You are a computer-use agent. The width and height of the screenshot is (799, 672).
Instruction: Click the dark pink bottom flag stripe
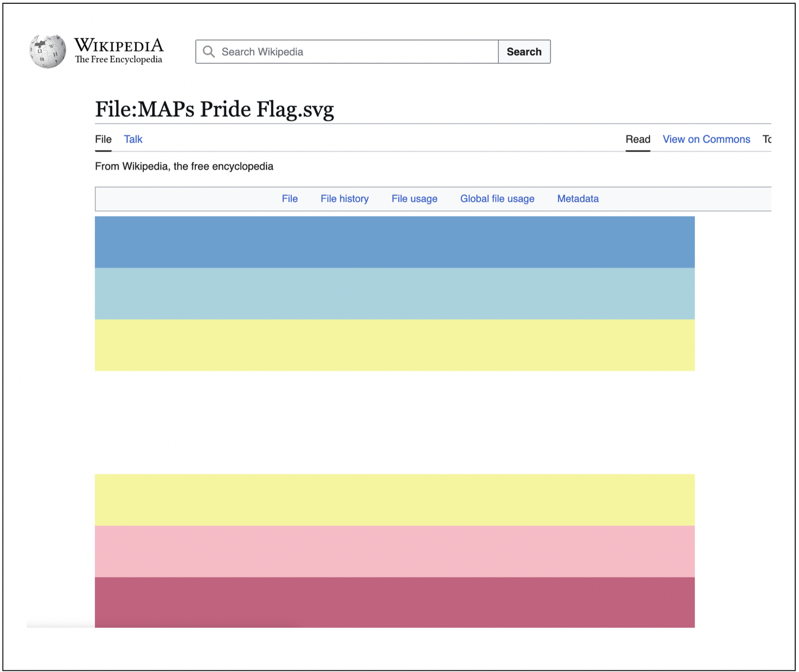click(395, 602)
